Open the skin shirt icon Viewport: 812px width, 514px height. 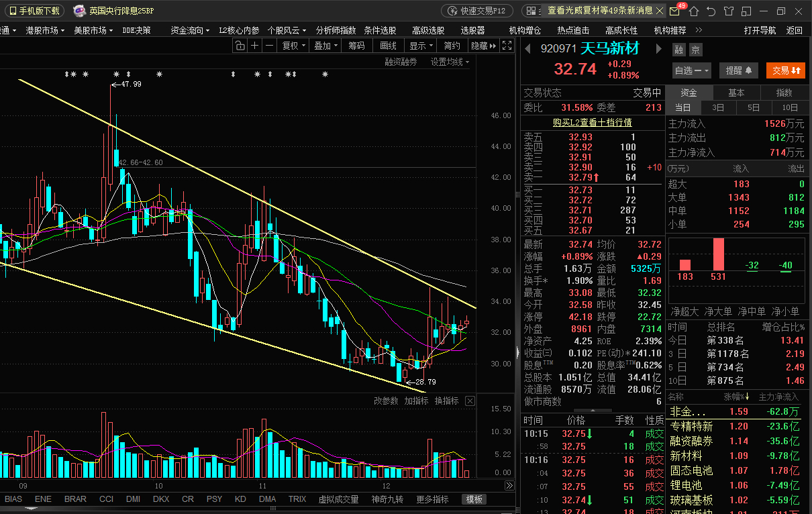coord(729,11)
